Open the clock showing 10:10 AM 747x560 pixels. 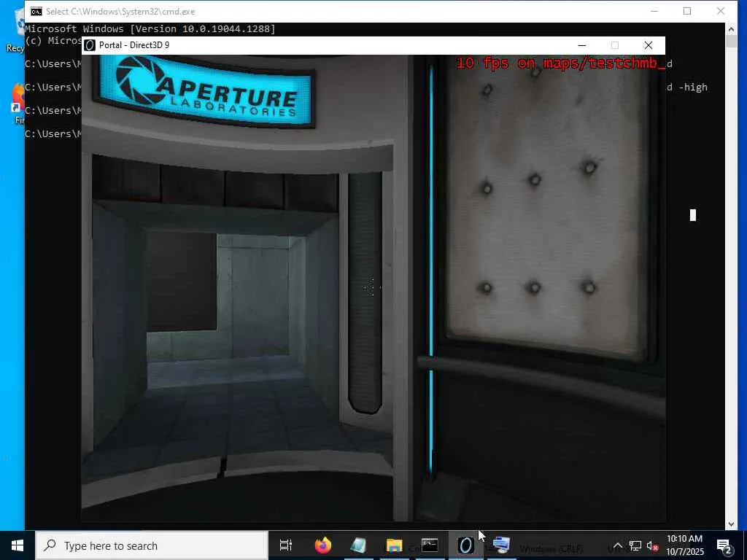(x=684, y=545)
